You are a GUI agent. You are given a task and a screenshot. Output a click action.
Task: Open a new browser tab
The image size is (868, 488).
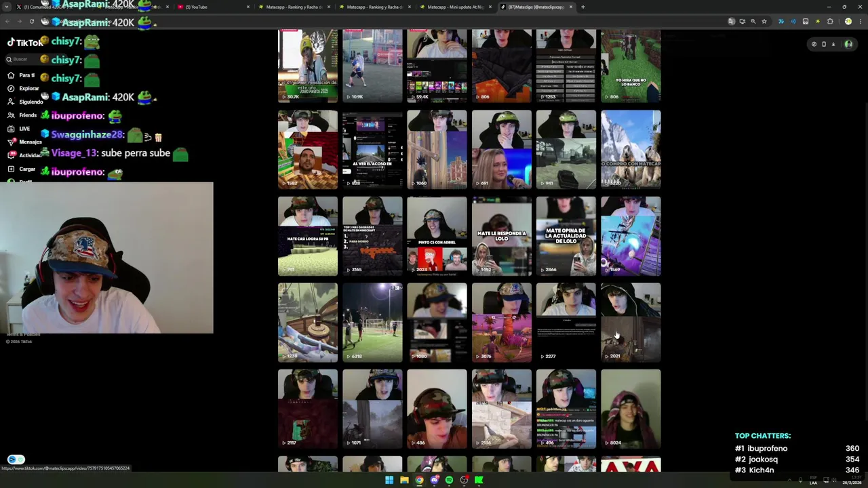click(x=583, y=7)
